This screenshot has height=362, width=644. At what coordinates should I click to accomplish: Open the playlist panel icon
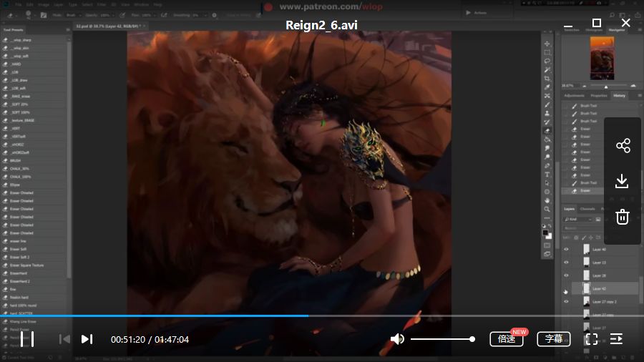tap(616, 339)
